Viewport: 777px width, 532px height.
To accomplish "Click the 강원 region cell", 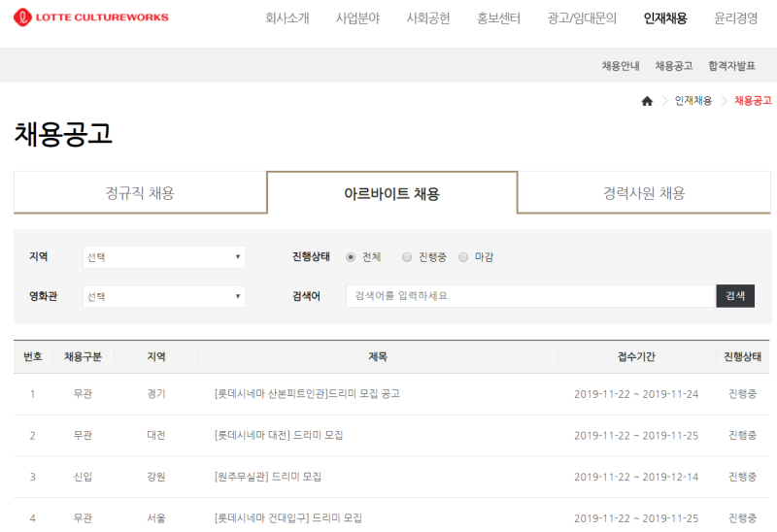I will click(x=156, y=477).
